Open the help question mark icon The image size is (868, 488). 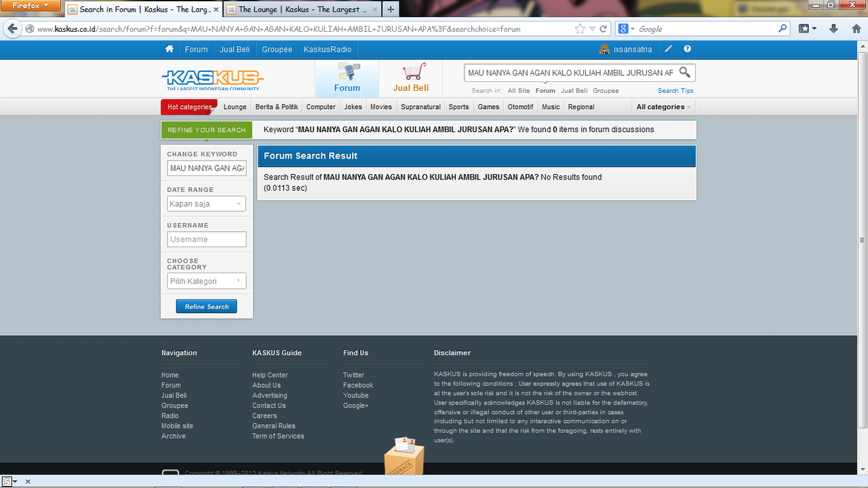688,49
